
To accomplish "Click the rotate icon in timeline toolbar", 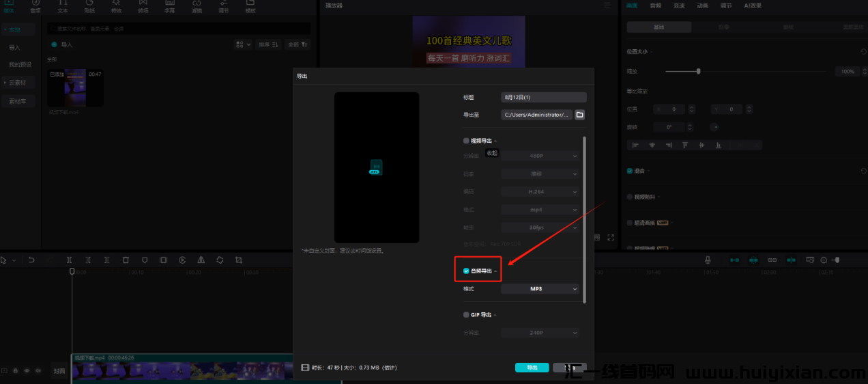I will point(220,260).
